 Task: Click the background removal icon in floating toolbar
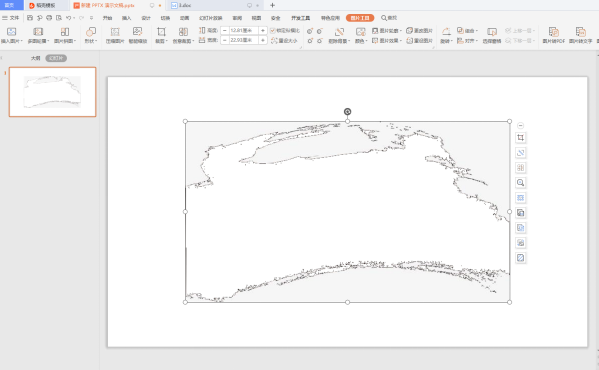click(x=520, y=153)
